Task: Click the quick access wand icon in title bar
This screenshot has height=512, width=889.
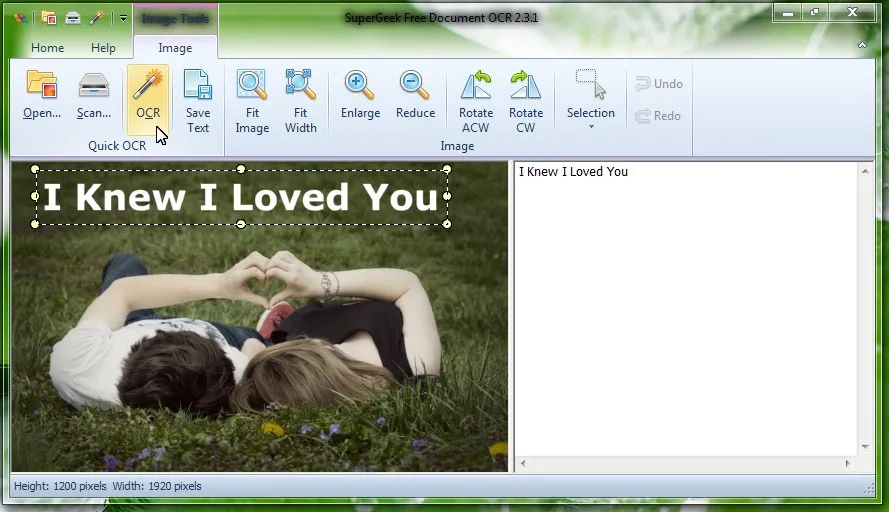Action: pos(97,18)
